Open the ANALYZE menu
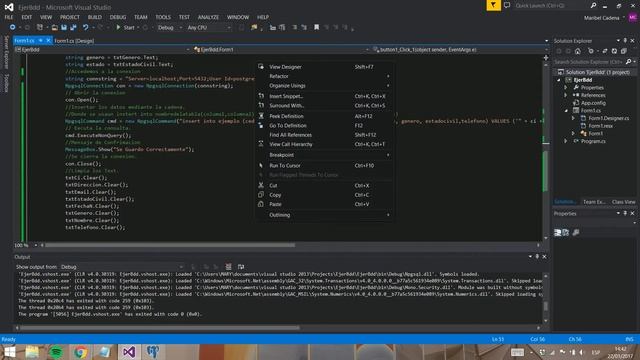Viewport: 640px width, 360px height. pos(208,17)
